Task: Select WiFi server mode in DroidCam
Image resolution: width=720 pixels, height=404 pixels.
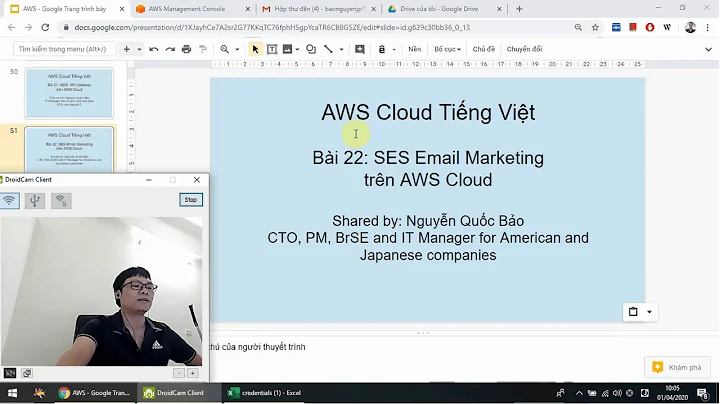Action: pyautogui.click(x=61, y=201)
